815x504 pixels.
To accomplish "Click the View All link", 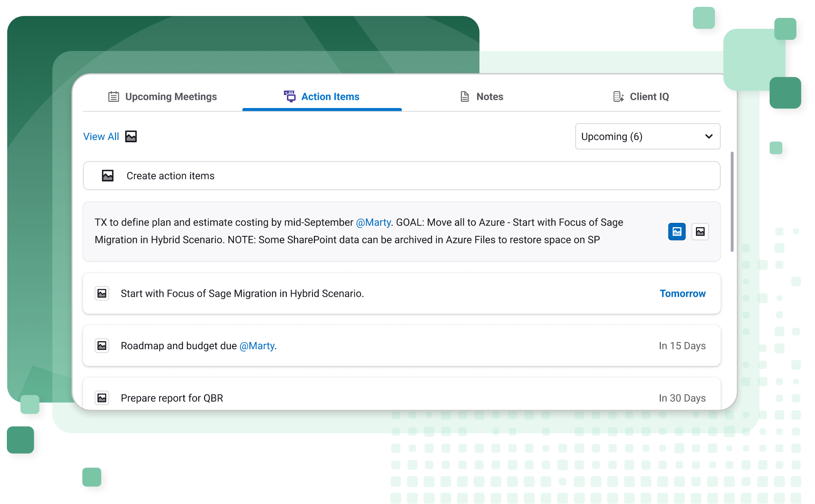I will pos(101,137).
